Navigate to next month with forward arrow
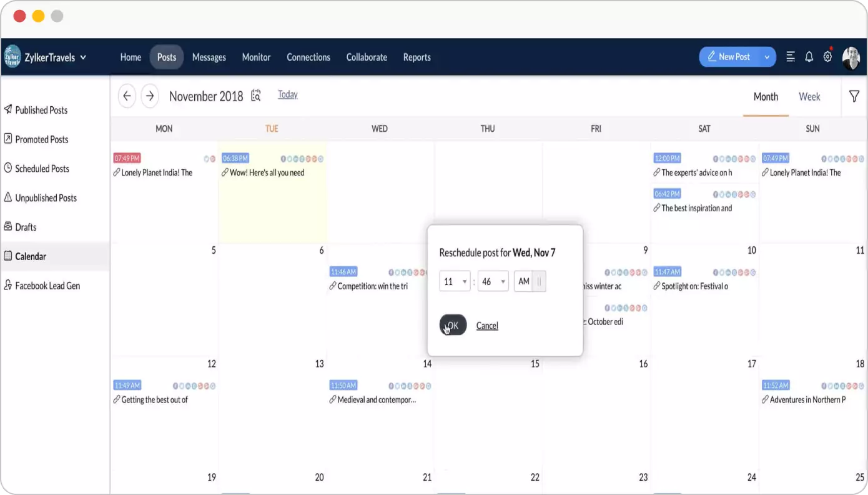This screenshot has height=495, width=868. 149,96
